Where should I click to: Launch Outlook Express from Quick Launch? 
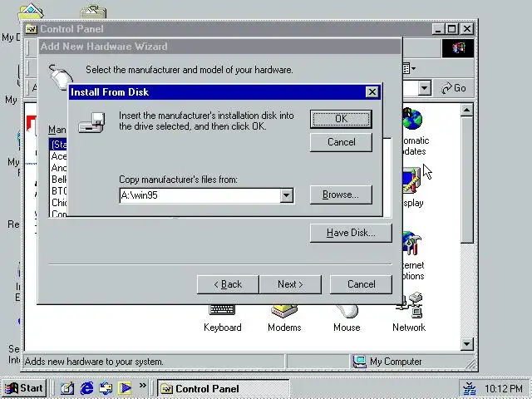click(x=106, y=388)
